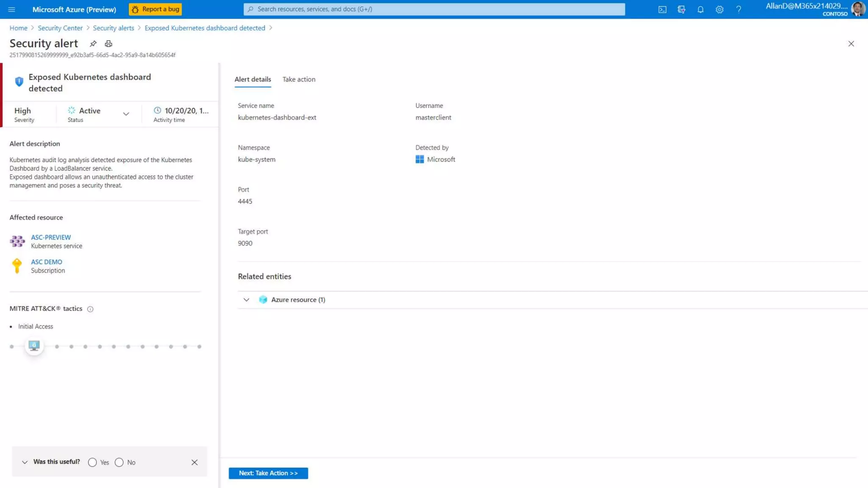Expand the Active status dropdown

point(126,114)
